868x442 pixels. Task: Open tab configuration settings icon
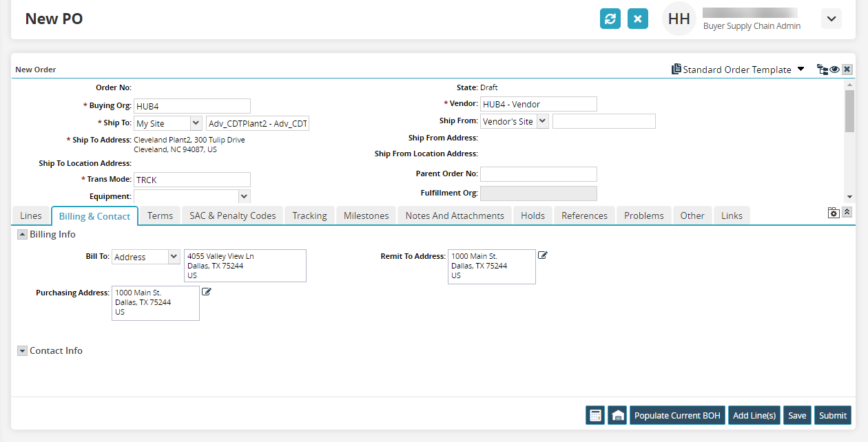pyautogui.click(x=834, y=213)
